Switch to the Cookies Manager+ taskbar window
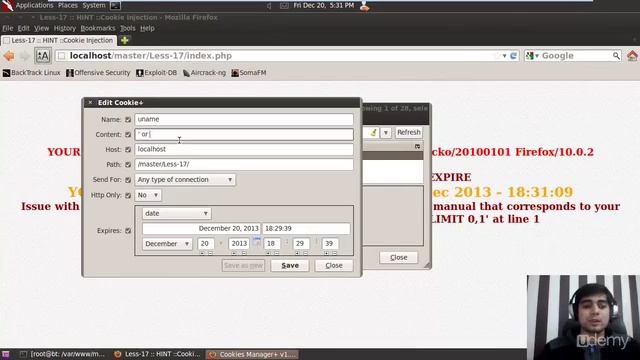This screenshot has width=640, height=360. coord(252,354)
